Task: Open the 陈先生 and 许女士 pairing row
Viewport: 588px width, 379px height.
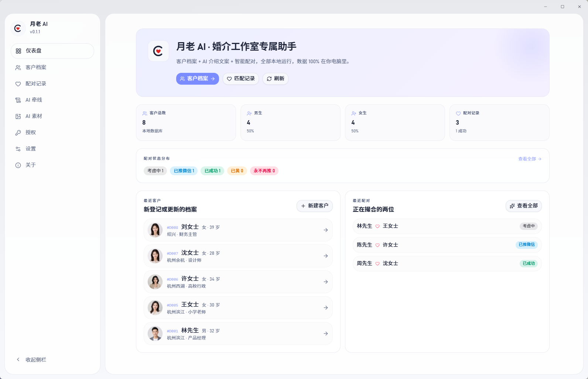Action: 447,245
